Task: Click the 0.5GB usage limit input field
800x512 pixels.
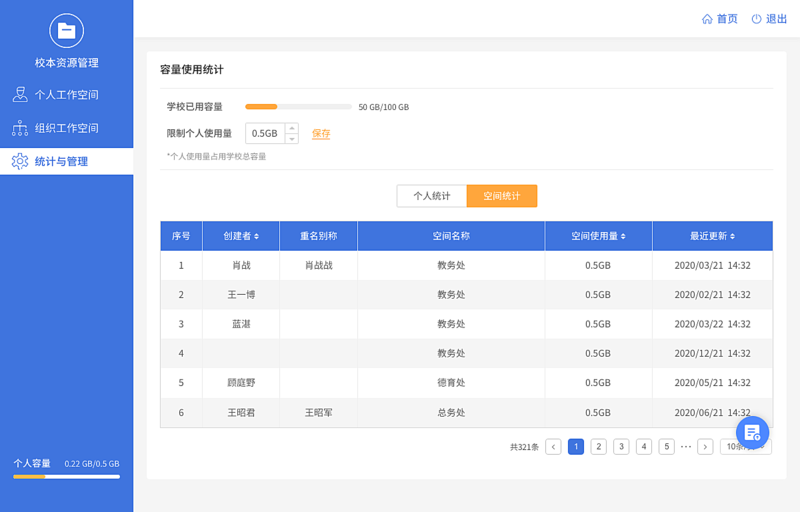Action: coord(265,134)
